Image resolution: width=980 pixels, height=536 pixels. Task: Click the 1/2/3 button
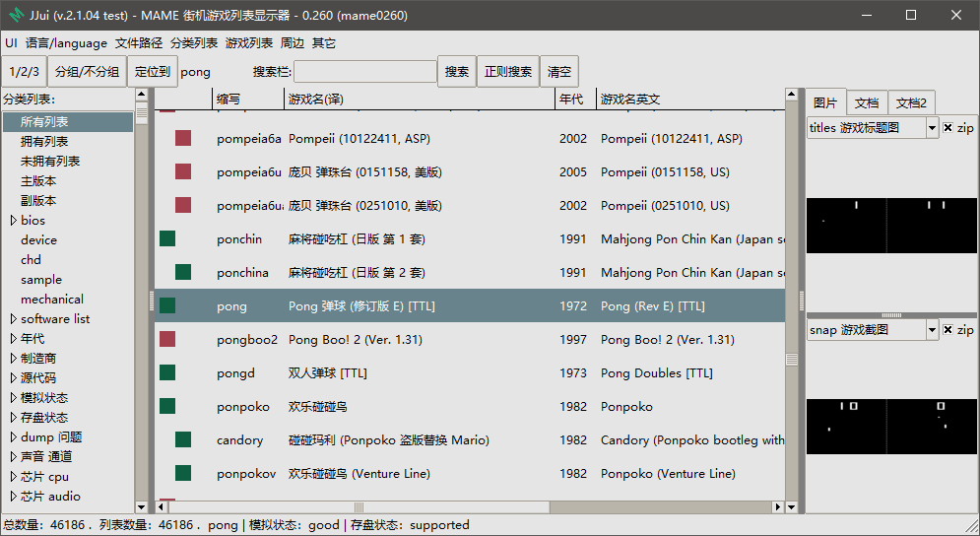point(25,71)
